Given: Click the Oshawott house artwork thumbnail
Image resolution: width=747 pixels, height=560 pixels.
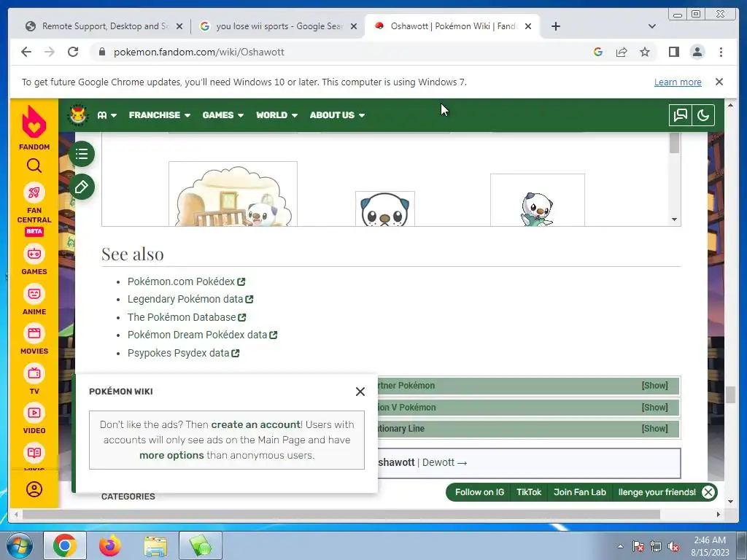Looking at the screenshot, I should 233,194.
